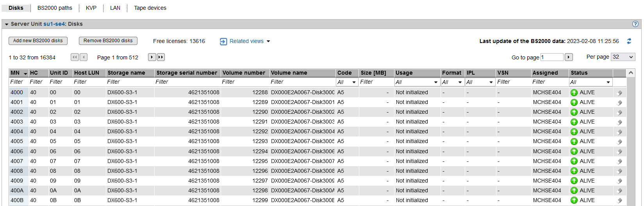Expand the Related views menu
Image resolution: width=644 pixels, height=206 pixels.
coord(245,41)
